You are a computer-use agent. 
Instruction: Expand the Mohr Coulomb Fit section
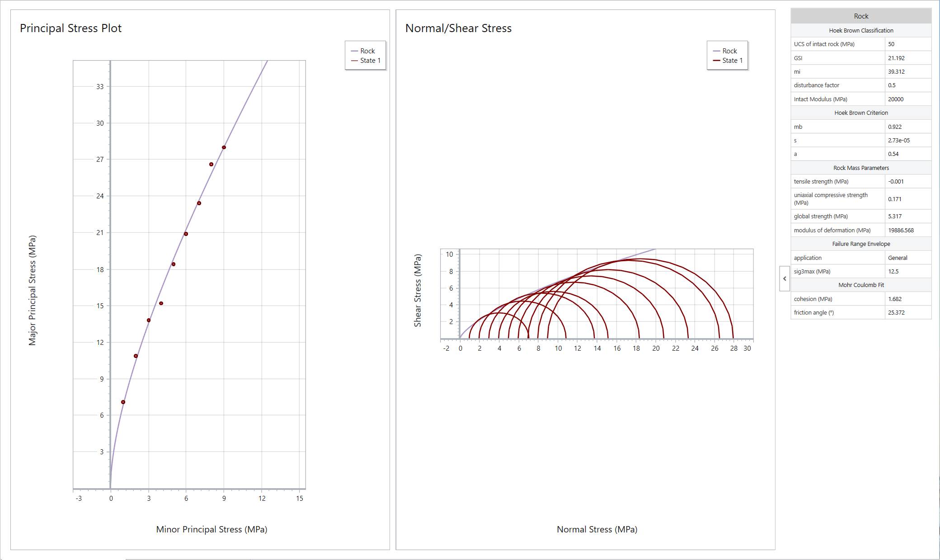tap(860, 285)
